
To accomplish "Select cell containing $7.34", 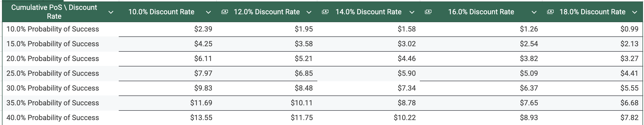I will click(369, 88).
